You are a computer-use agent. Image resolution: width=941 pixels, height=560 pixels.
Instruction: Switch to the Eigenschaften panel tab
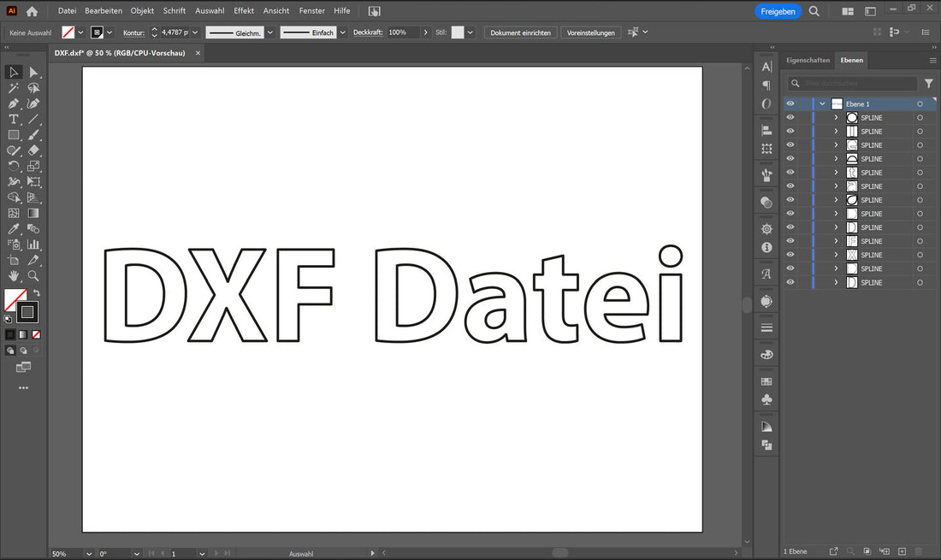pyautogui.click(x=808, y=60)
